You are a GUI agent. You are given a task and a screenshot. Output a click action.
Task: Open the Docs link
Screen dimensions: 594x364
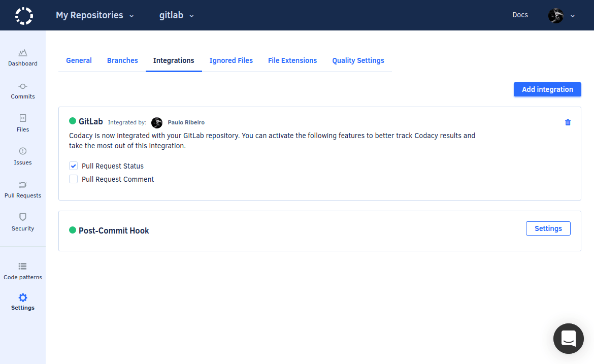(520, 15)
